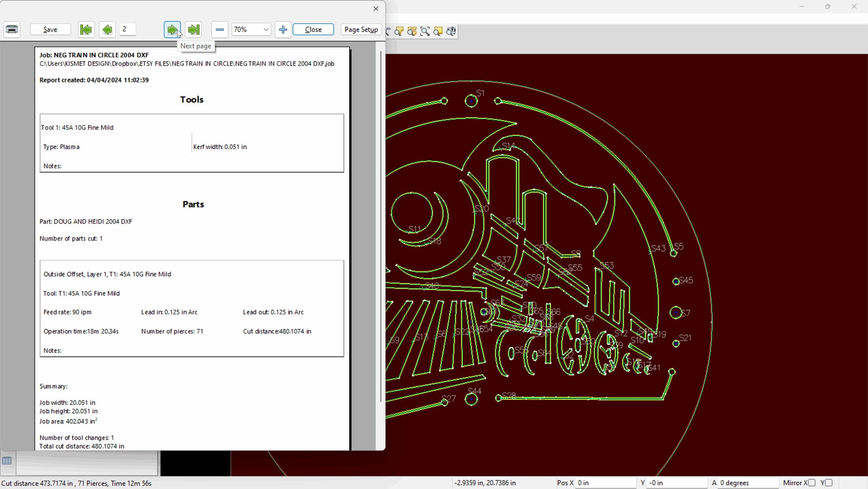Viewport: 868px width, 489px height.
Task: Jump to the last page of the report
Action: pyautogui.click(x=194, y=30)
